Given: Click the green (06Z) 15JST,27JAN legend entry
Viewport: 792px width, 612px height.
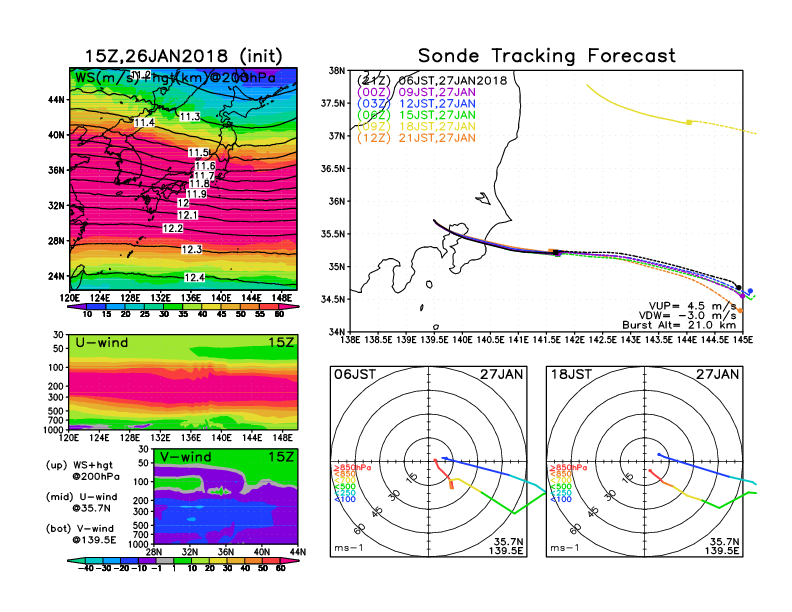Looking at the screenshot, I should 416,115.
